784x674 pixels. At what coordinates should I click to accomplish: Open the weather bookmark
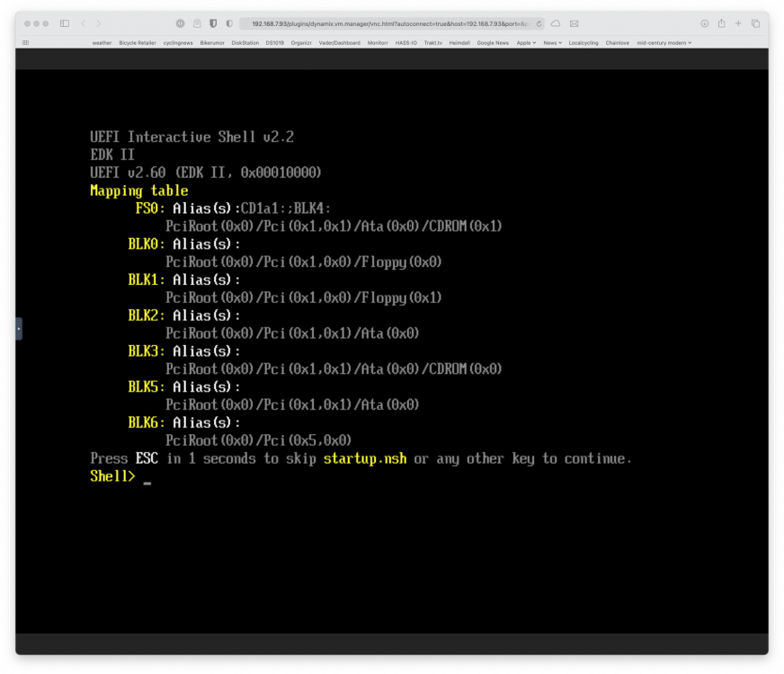[102, 43]
